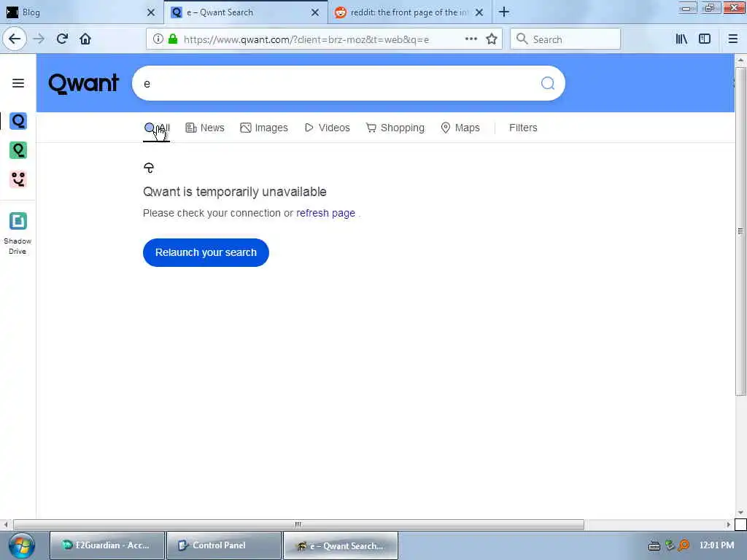Bookmark this page with star icon
Image resolution: width=747 pixels, height=560 pixels.
492,39
